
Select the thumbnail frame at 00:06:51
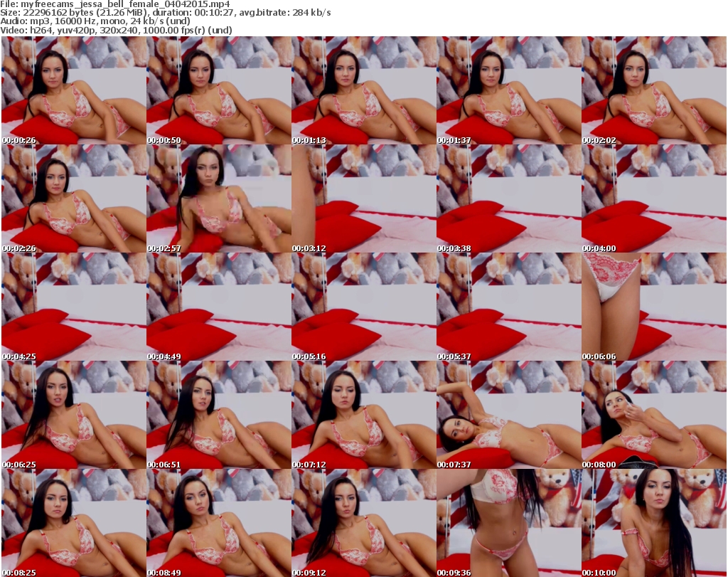[219, 415]
